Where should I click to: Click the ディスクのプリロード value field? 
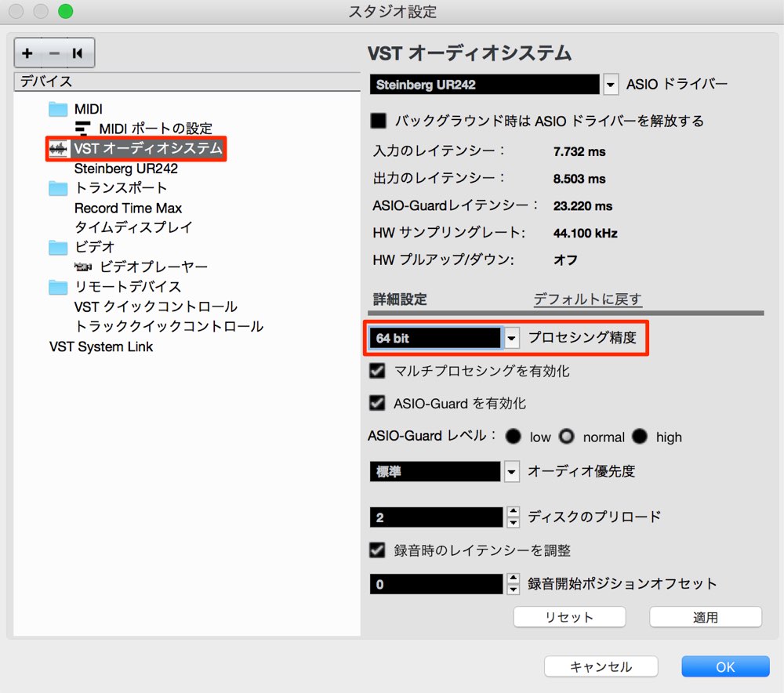click(x=436, y=517)
